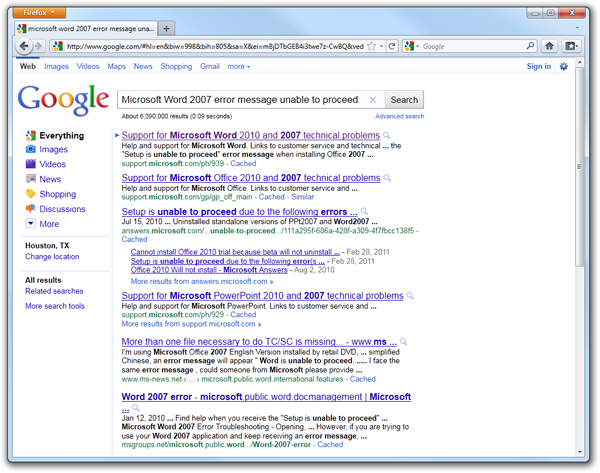Click the Search button
The width and height of the screenshot is (600, 473).
(x=404, y=100)
